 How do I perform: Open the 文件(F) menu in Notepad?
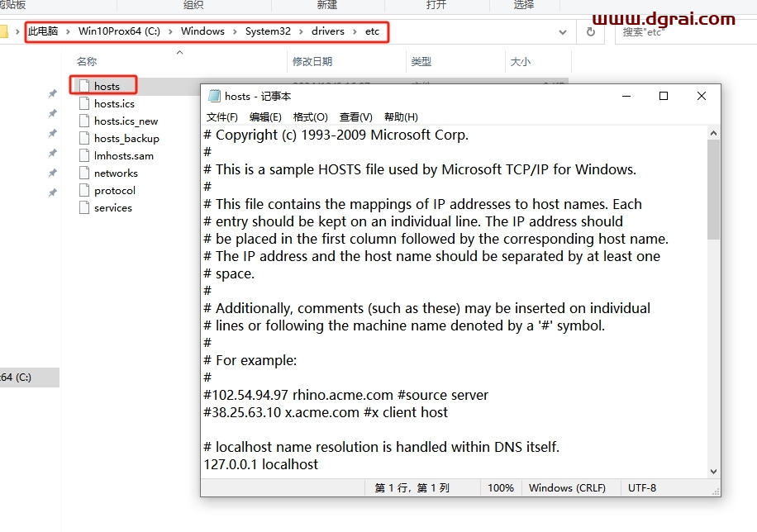click(222, 116)
